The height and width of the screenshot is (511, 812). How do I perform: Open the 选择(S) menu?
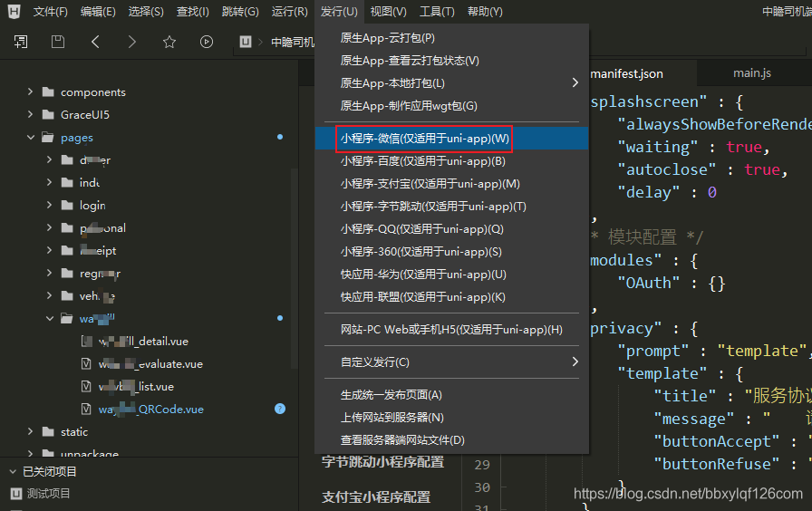click(x=146, y=12)
